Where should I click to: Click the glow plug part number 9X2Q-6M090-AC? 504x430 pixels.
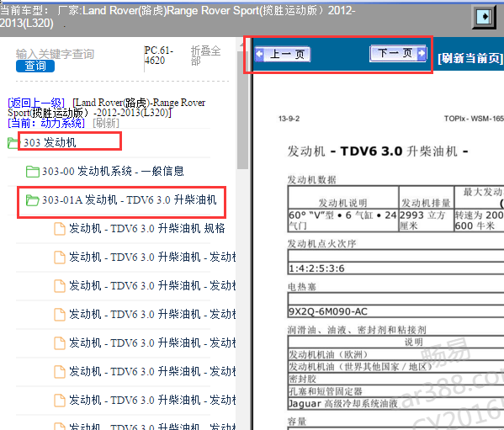pos(328,311)
